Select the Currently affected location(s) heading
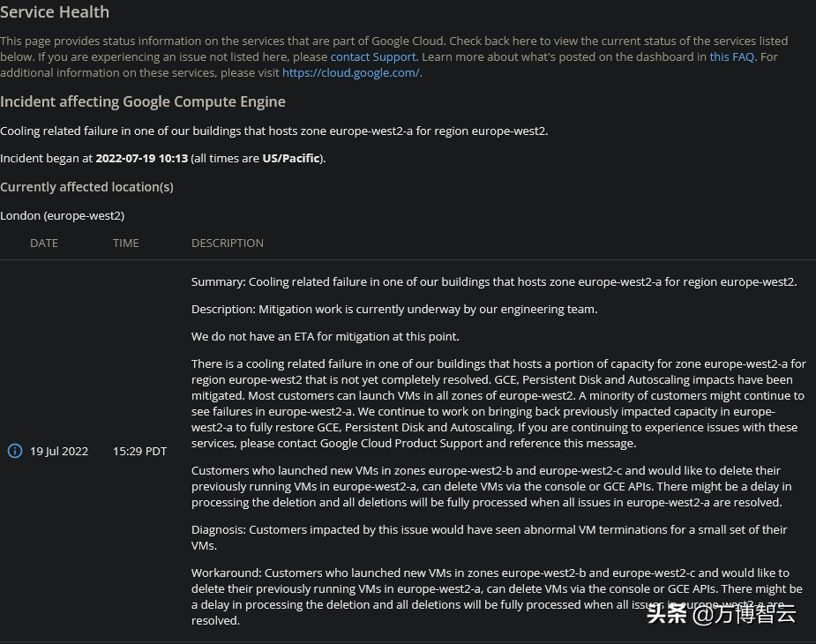Image resolution: width=816 pixels, height=644 pixels. point(86,187)
